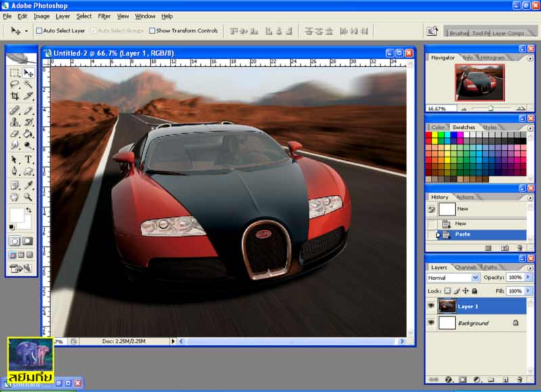The height and width of the screenshot is (392, 541).
Task: Open the Opacity slider arrow
Action: pyautogui.click(x=528, y=277)
